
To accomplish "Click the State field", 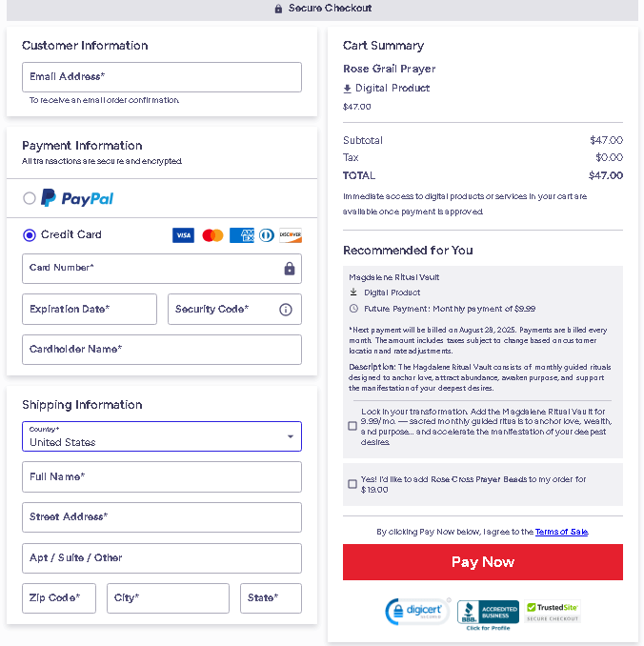I will 271,598.
